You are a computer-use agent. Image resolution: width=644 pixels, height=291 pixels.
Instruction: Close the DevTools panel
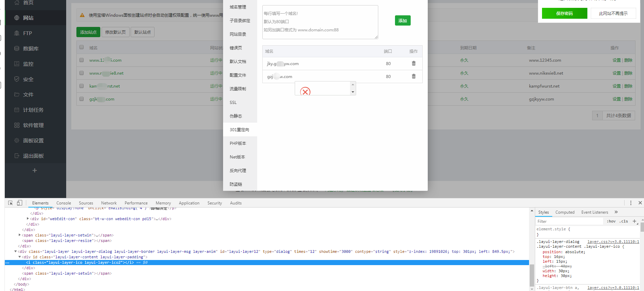coord(640,203)
